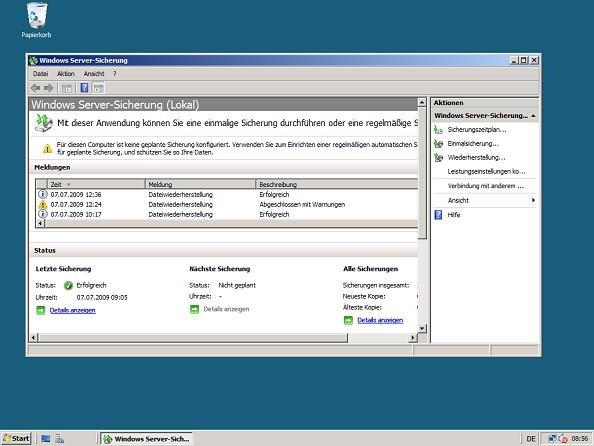Click the taskbar clock showing 08:56
Viewport: 594px width, 446px height.
coord(580,439)
